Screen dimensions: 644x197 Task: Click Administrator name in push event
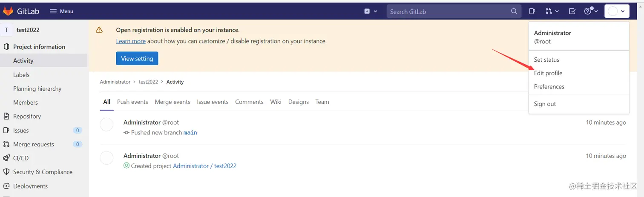tap(142, 122)
